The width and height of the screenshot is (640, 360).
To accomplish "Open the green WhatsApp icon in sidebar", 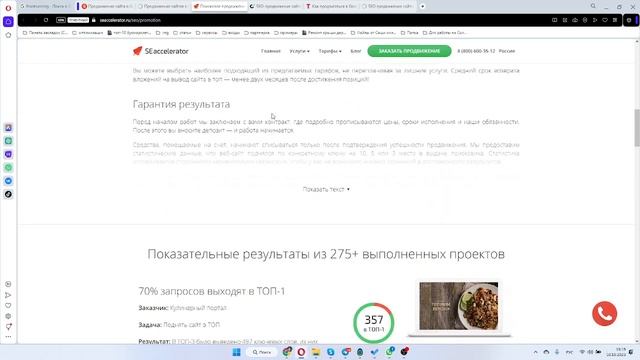I will point(8,167).
